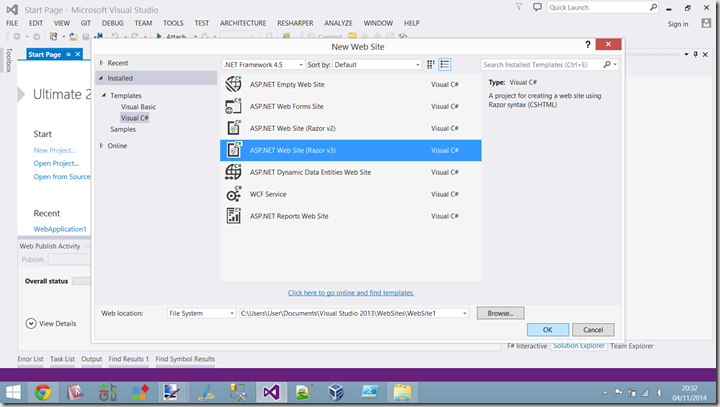
Task: Close the Start Page tab
Action: pyautogui.click(x=78, y=54)
